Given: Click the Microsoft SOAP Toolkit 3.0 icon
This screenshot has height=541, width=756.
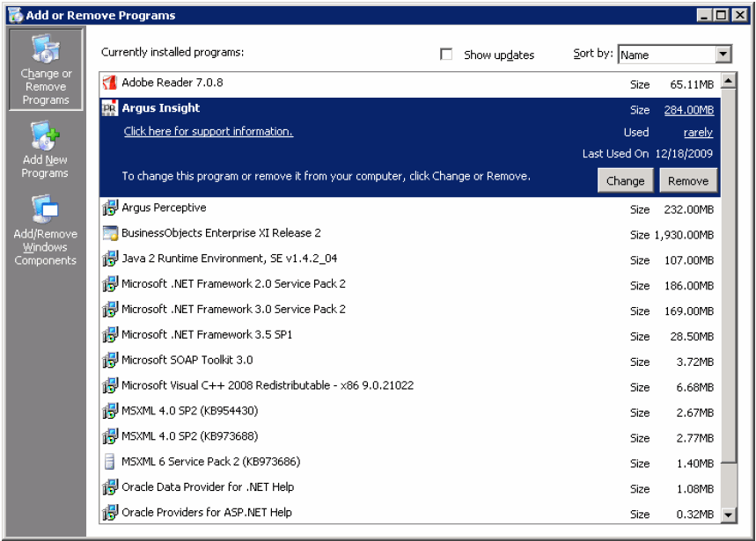Looking at the screenshot, I should 110,361.
